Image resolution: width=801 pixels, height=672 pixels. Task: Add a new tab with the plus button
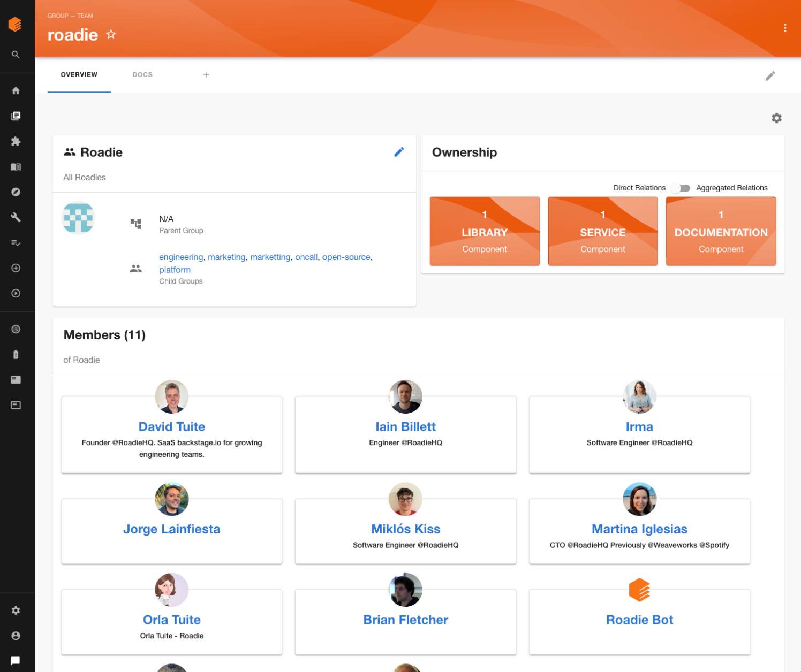tap(206, 74)
